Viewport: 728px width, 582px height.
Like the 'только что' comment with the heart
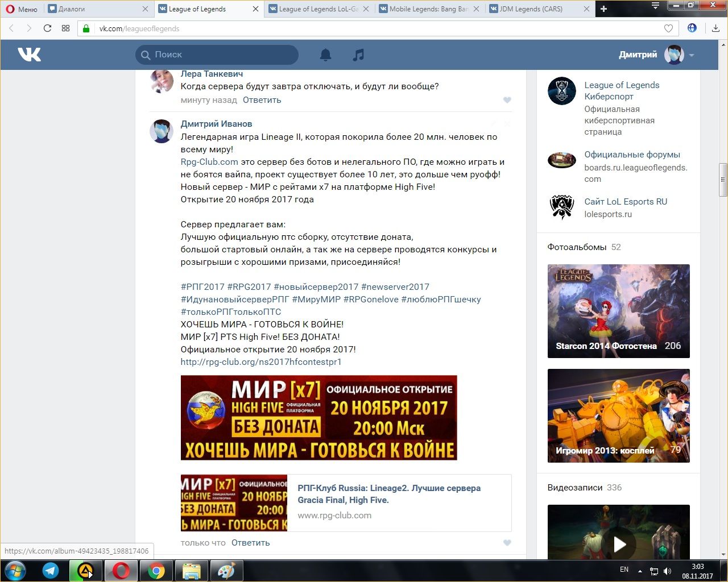point(507,543)
